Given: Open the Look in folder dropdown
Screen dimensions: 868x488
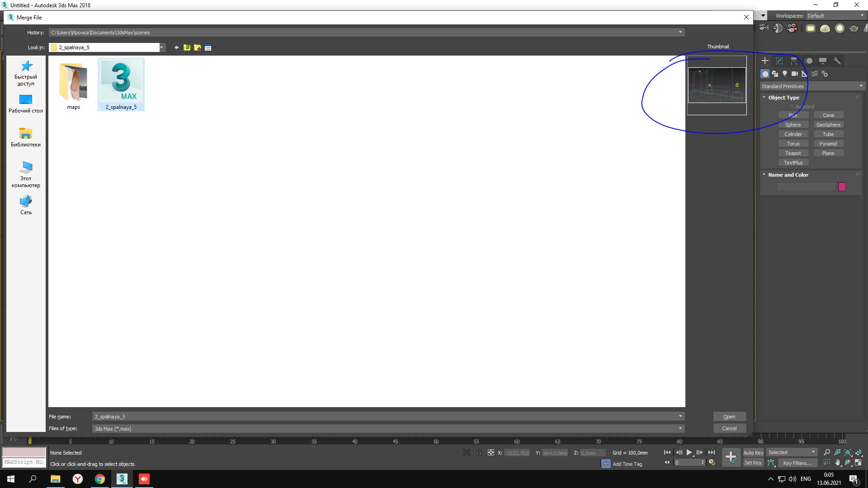Looking at the screenshot, I should (x=161, y=47).
